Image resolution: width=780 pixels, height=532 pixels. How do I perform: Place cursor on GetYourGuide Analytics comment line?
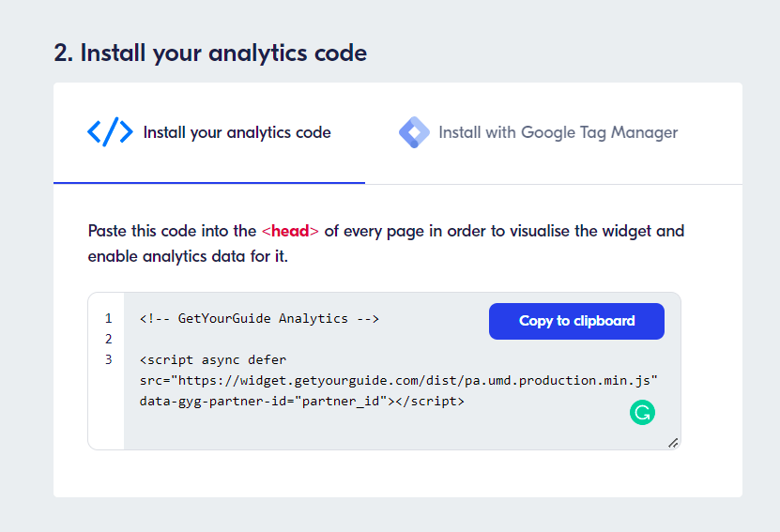pos(259,319)
